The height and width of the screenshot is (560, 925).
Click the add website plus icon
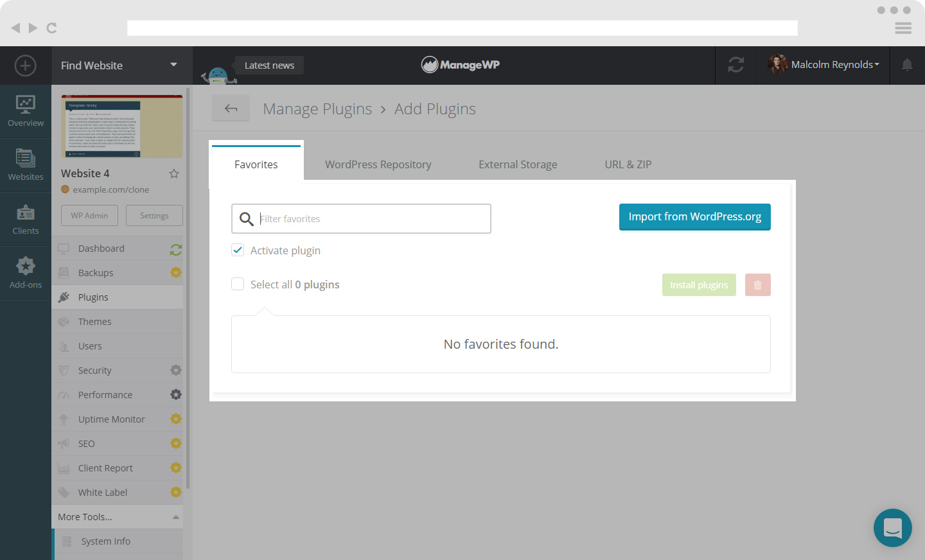click(25, 66)
